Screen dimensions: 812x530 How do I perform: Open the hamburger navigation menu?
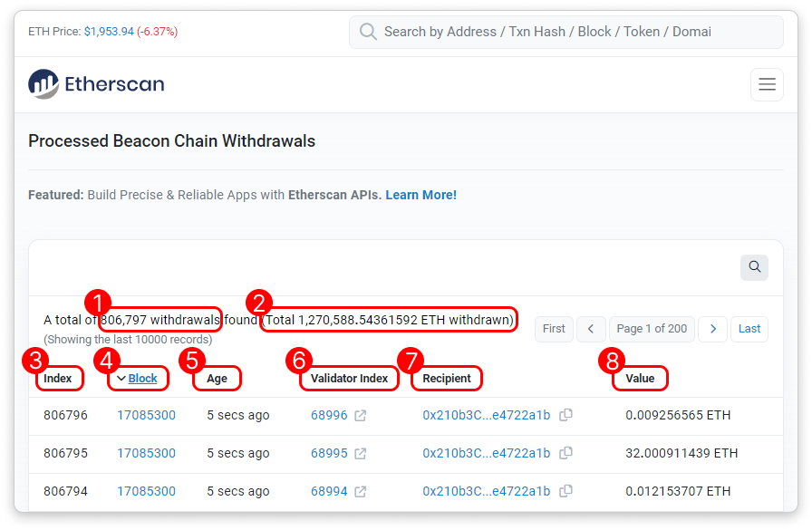[767, 84]
